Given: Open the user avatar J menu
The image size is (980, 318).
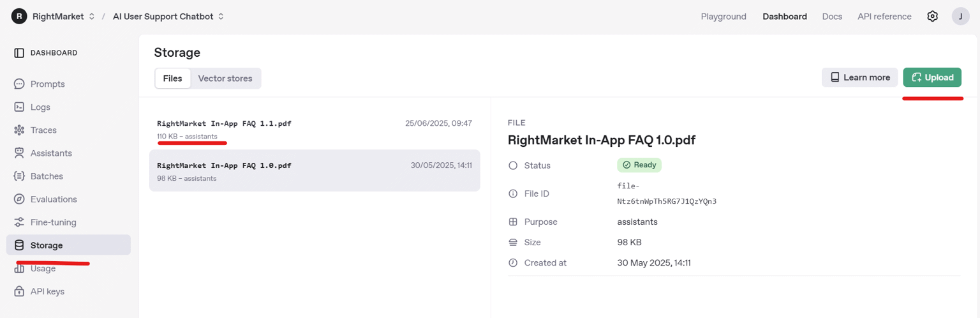Looking at the screenshot, I should pyautogui.click(x=960, y=17).
